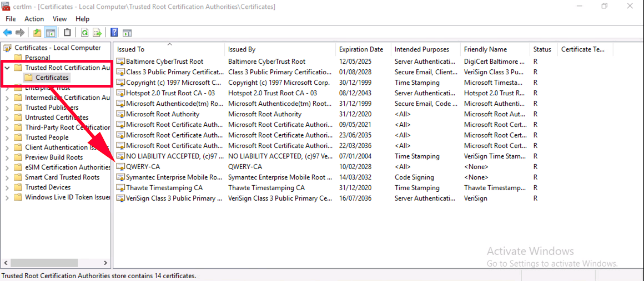Click the clipboard icon in the toolbar
The image size is (644, 281).
(x=67, y=32)
